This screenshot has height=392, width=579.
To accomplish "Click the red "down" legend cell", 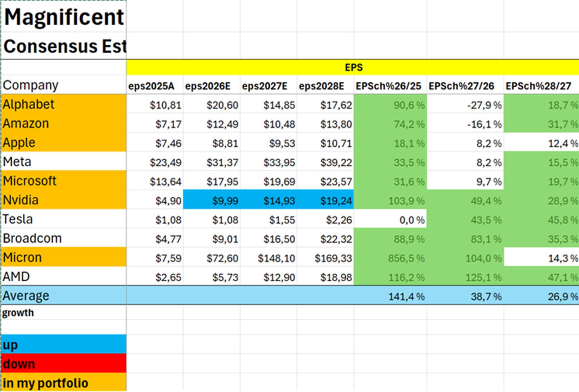I will tap(64, 363).
